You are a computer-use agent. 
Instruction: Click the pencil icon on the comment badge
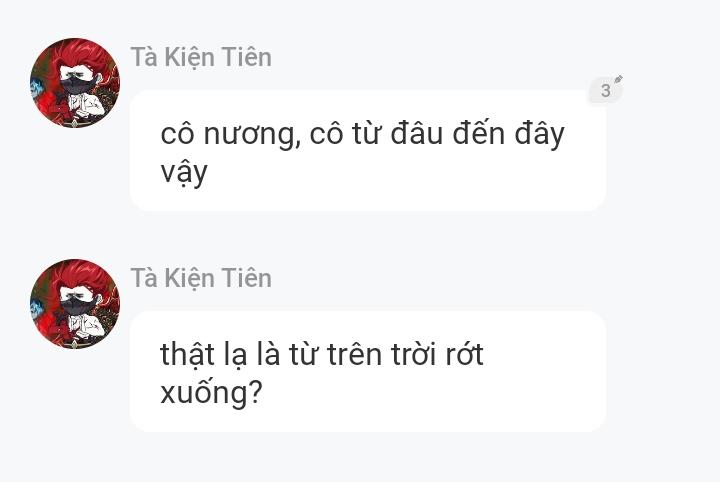[x=618, y=79]
